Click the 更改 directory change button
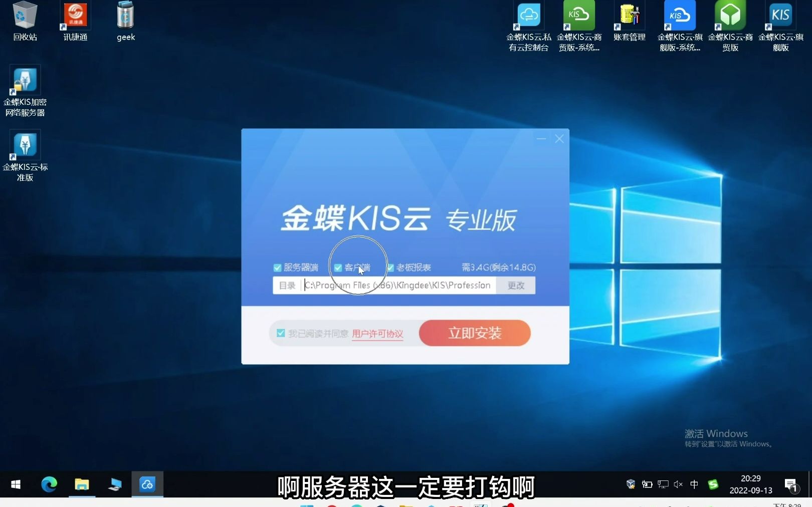Viewport: 812px width, 507px height. [516, 286]
